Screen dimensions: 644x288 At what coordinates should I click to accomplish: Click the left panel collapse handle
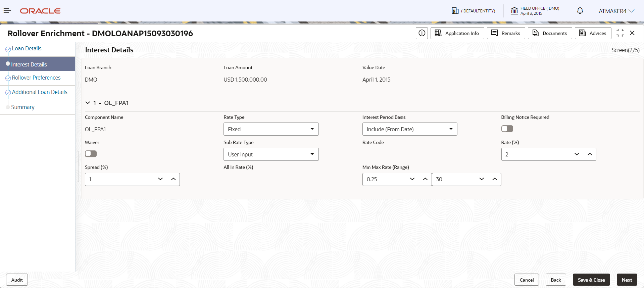pyautogui.click(x=78, y=166)
